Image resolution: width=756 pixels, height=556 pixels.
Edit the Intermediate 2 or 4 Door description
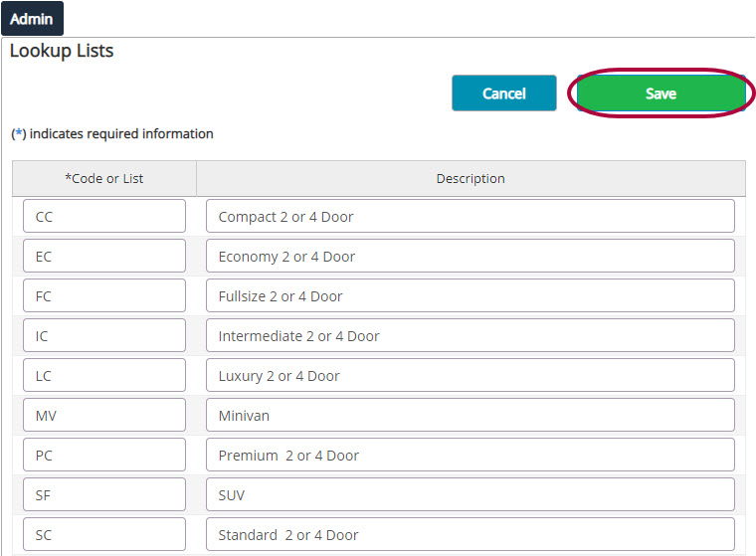pos(471,335)
